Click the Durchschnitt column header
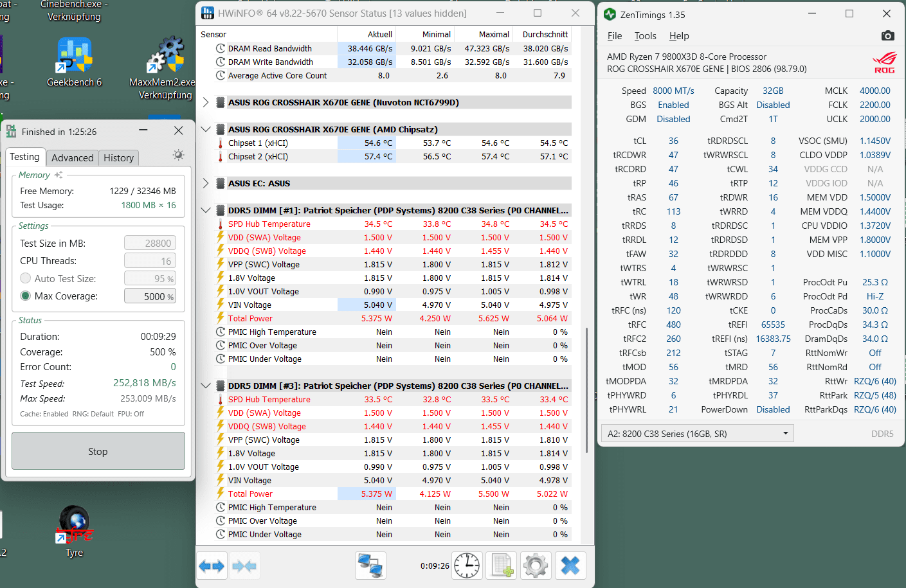Viewport: 906px width, 588px height. pos(543,34)
